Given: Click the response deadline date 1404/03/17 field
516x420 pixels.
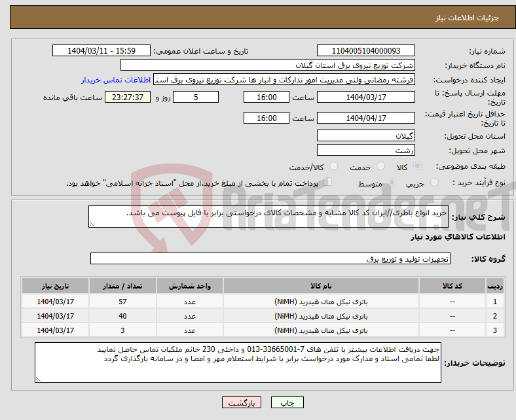Looking at the screenshot, I should (x=366, y=97).
